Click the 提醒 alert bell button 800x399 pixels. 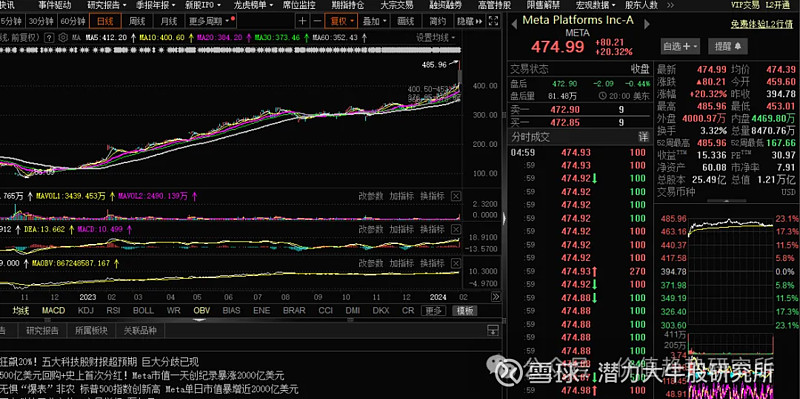(x=728, y=46)
